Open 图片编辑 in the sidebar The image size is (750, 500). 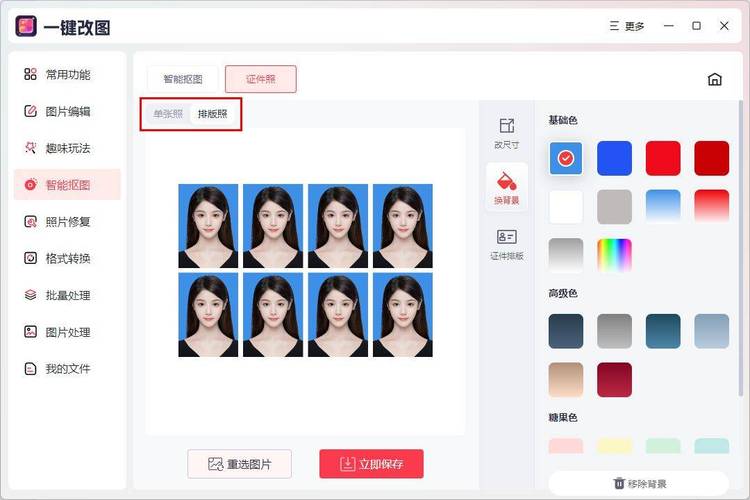(x=67, y=111)
